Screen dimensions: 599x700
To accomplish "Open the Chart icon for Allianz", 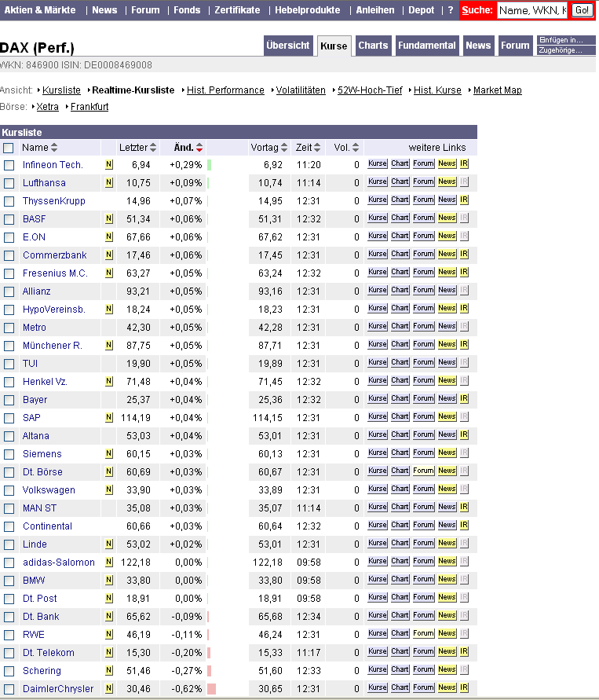I will tap(400, 290).
